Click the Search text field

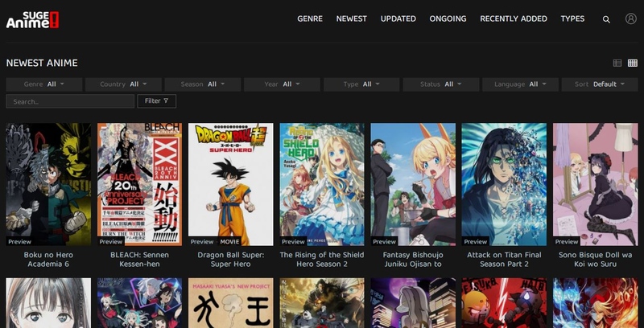[x=70, y=101]
